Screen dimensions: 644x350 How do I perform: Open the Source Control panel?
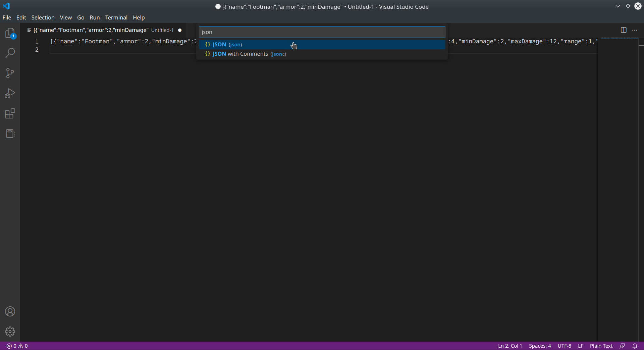[10, 73]
